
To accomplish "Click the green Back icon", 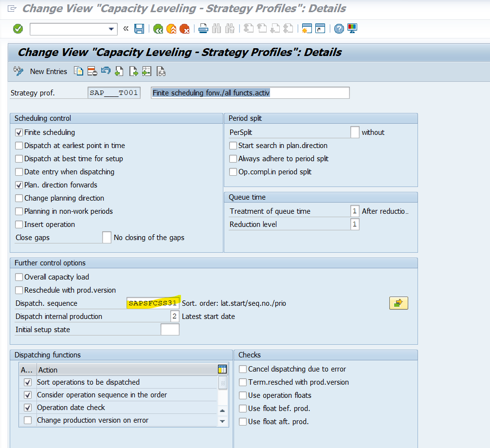I will pyautogui.click(x=158, y=29).
